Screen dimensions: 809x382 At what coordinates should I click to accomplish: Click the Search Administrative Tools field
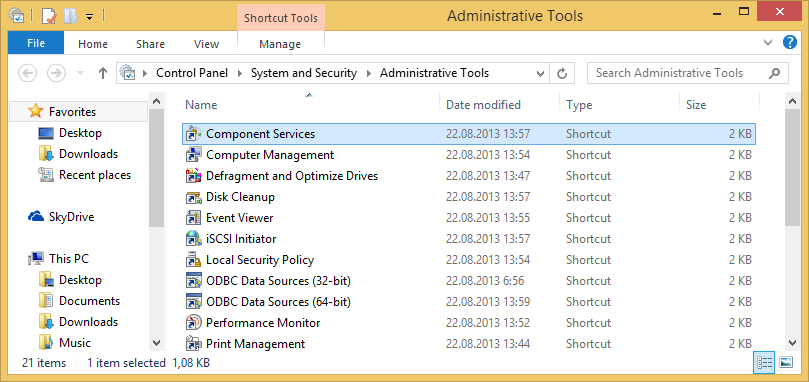click(x=688, y=73)
